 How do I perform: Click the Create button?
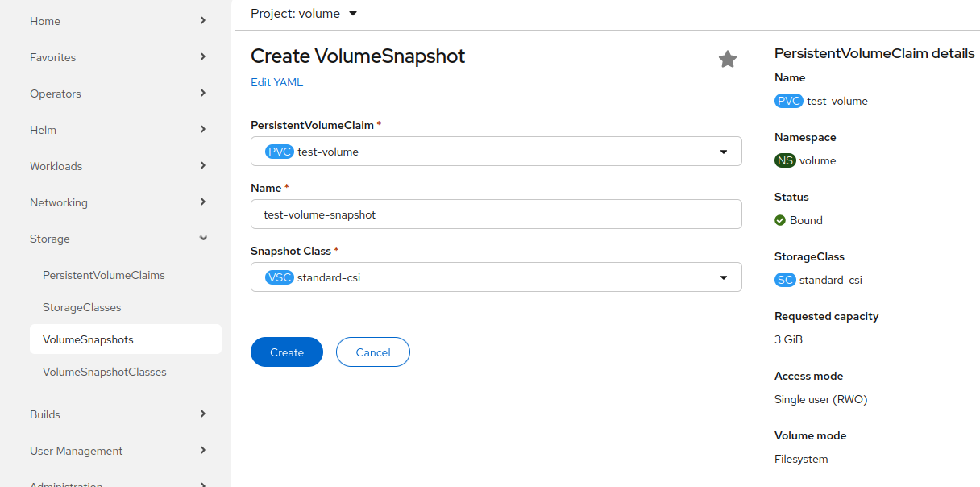point(286,352)
